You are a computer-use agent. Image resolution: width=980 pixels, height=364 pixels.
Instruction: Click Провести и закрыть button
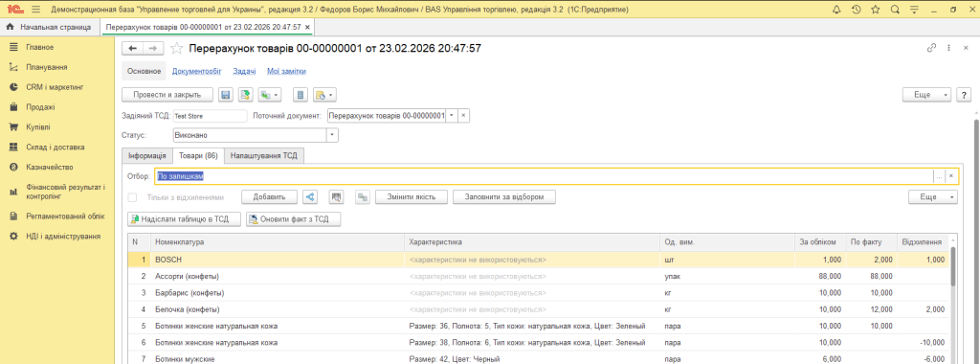(167, 95)
